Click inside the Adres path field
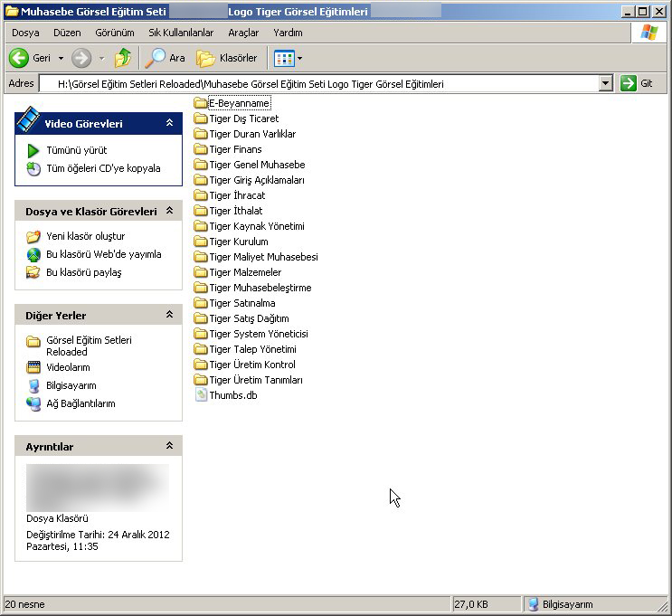672x616 pixels. click(x=319, y=83)
